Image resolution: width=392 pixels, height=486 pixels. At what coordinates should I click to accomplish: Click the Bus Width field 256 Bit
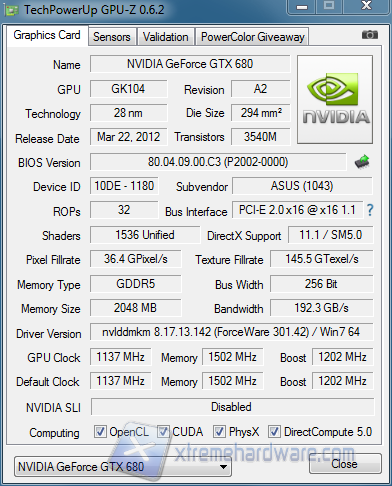pos(322,284)
